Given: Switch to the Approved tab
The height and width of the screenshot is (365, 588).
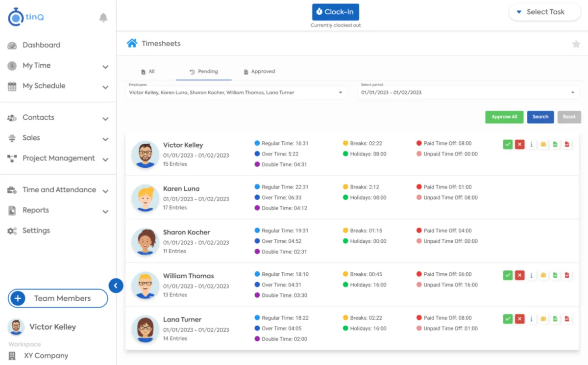Looking at the screenshot, I should click(x=259, y=72).
